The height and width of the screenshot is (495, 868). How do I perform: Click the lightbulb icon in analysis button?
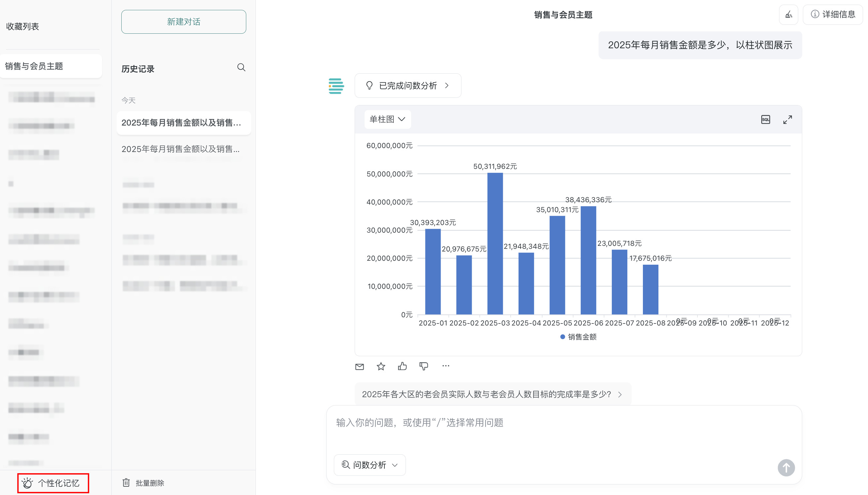pos(369,85)
